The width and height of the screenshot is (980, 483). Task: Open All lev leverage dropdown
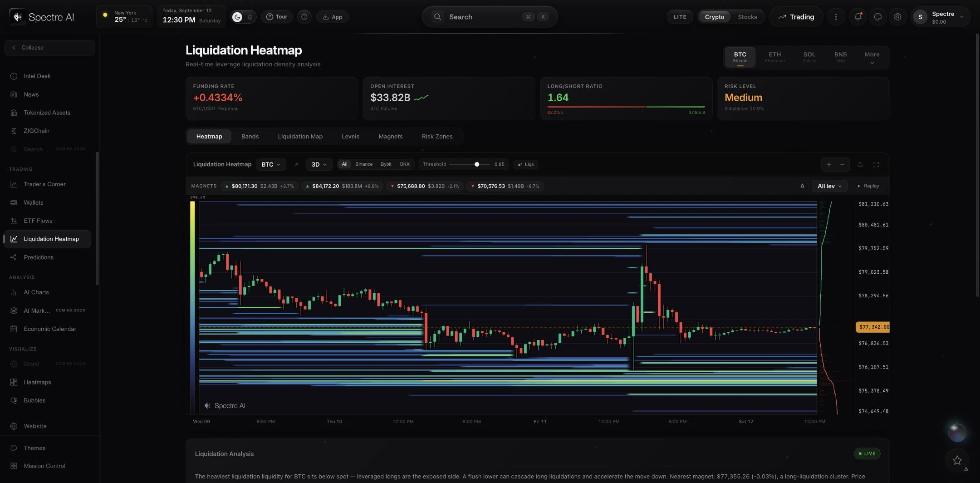coord(829,186)
